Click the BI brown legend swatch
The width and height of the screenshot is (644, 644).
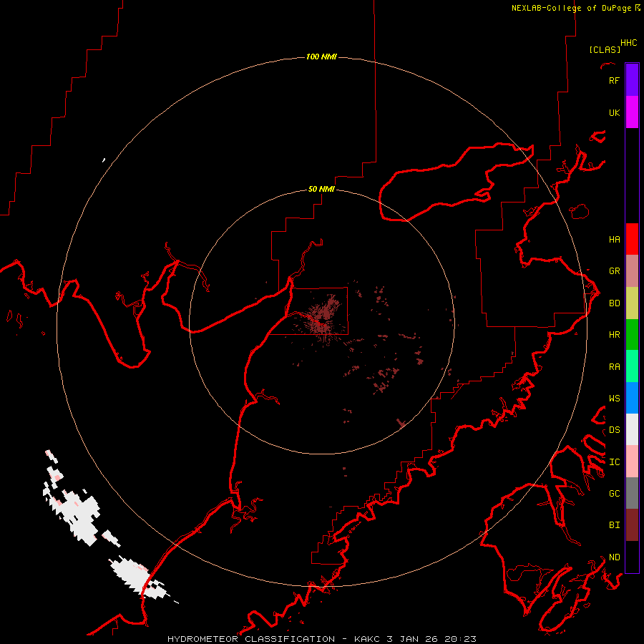[632, 525]
